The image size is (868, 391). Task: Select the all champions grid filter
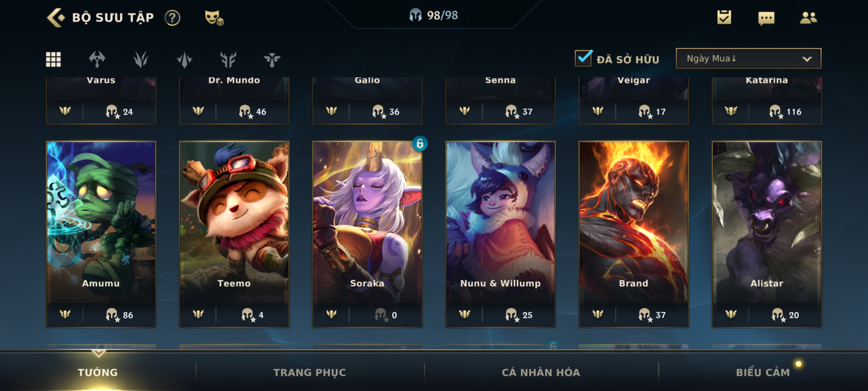(x=53, y=59)
